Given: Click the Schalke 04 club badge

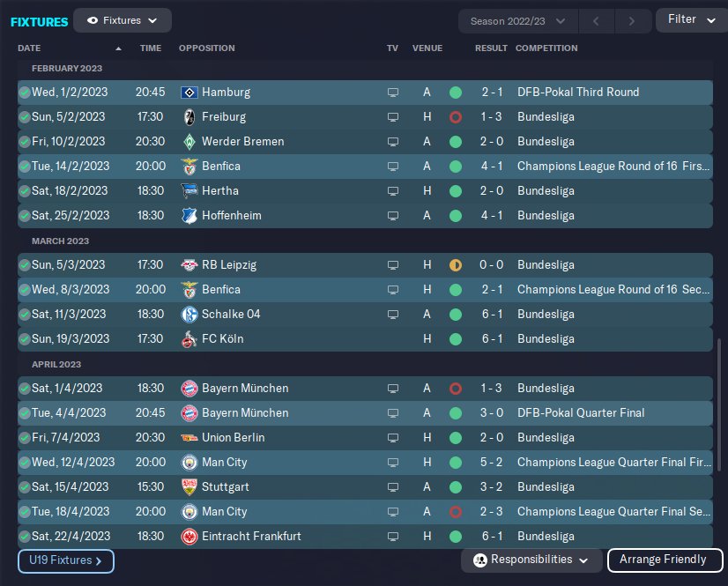Looking at the screenshot, I should [x=189, y=314].
